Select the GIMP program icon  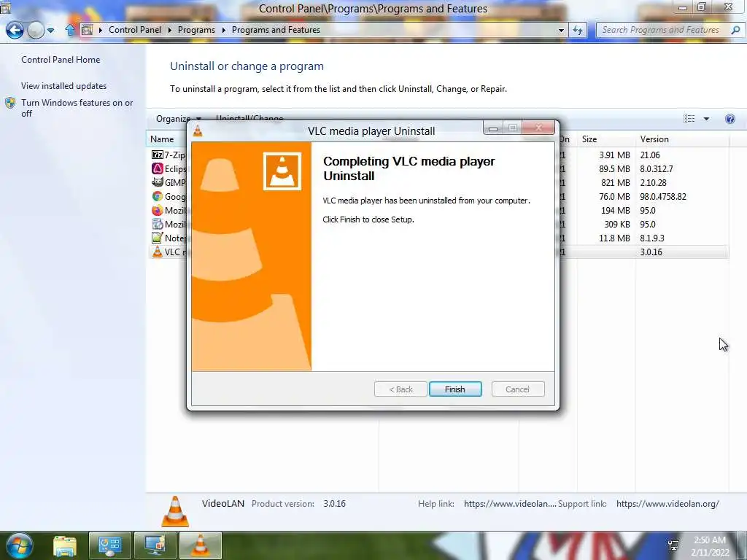[158, 182]
